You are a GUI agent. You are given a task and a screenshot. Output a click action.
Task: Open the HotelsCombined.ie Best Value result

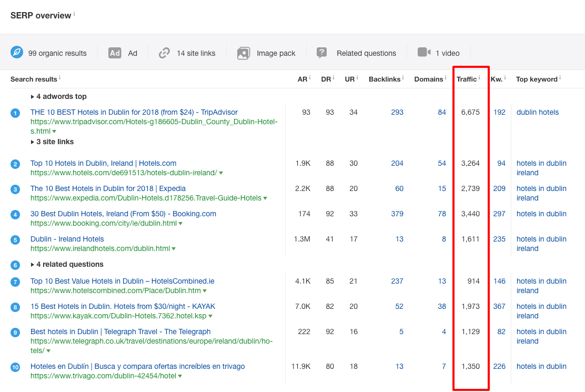(x=123, y=281)
